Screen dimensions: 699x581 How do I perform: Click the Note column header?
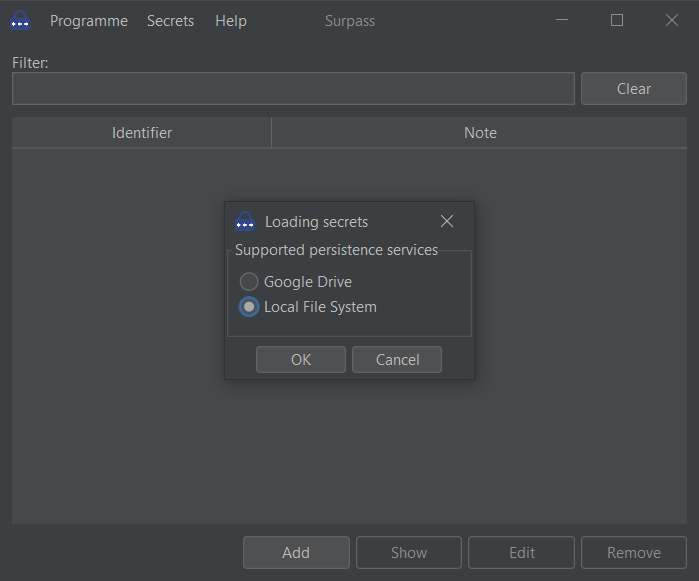480,133
